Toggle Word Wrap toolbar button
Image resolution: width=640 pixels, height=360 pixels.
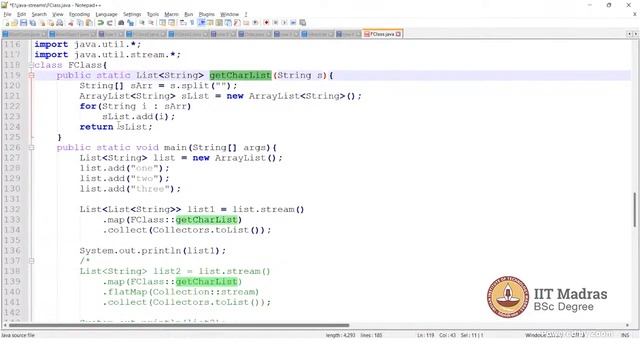coord(183,22)
